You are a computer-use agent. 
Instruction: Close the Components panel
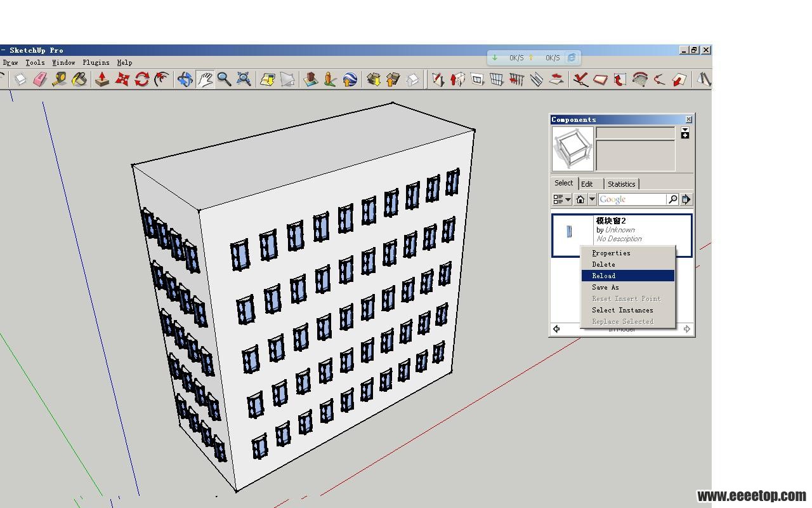pyautogui.click(x=689, y=119)
